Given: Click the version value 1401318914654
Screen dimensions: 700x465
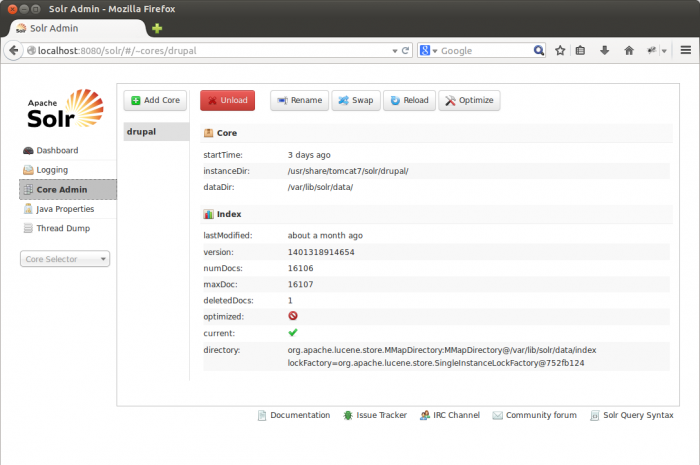Looking at the screenshot, I should [x=321, y=252].
